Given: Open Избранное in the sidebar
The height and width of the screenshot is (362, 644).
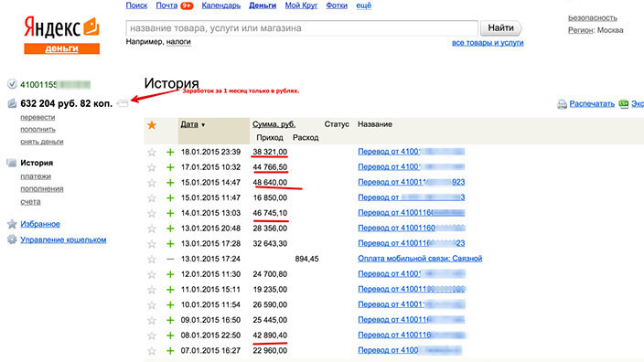Looking at the screenshot, I should click(x=40, y=224).
